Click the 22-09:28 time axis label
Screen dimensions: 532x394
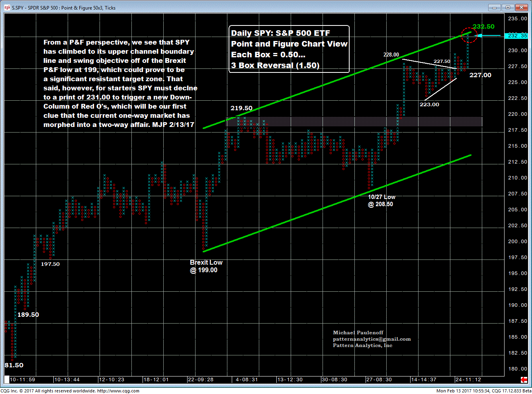coord(201,379)
